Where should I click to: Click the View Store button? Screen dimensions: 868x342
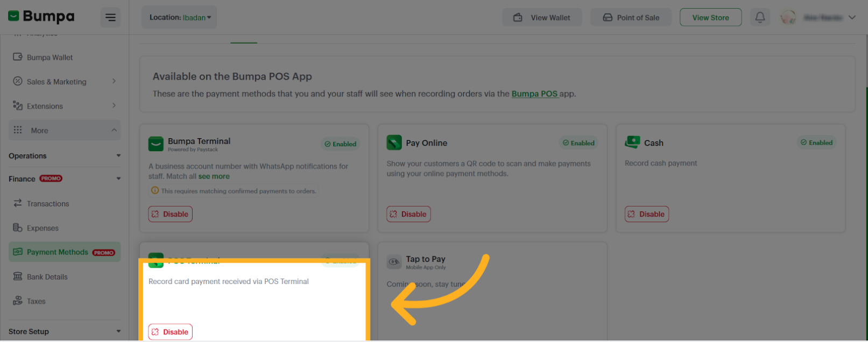pos(710,17)
